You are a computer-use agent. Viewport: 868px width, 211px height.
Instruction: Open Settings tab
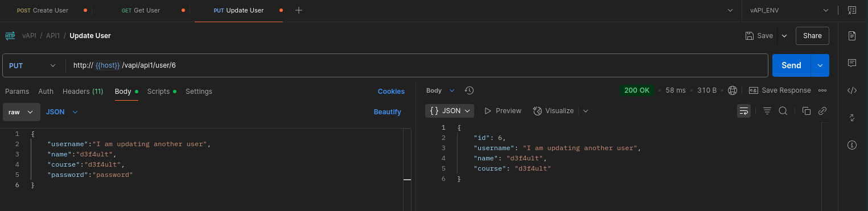coord(199,92)
